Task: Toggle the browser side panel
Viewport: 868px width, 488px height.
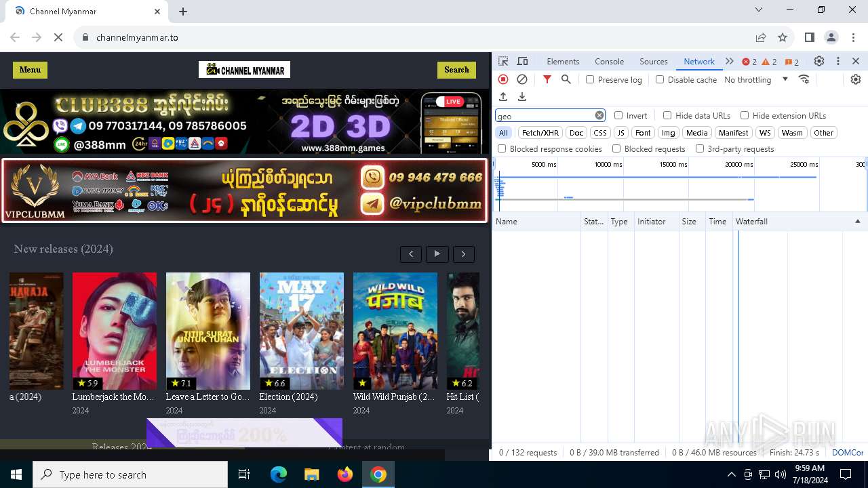Action: [x=810, y=37]
